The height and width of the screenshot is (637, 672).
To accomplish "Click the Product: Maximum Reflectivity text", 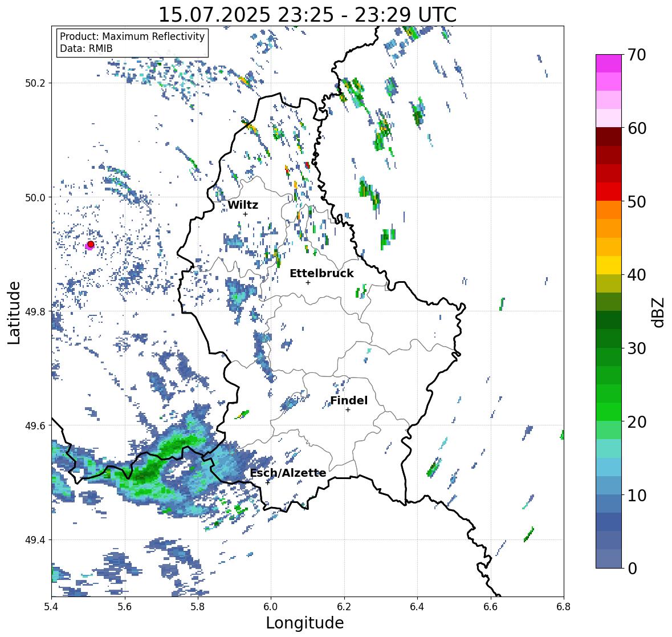I will click(132, 36).
